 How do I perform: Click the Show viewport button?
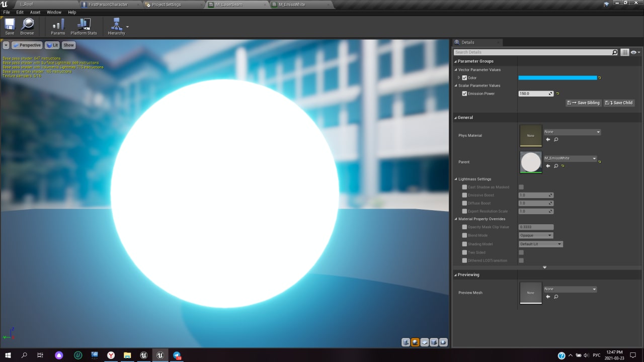pyautogui.click(x=68, y=45)
